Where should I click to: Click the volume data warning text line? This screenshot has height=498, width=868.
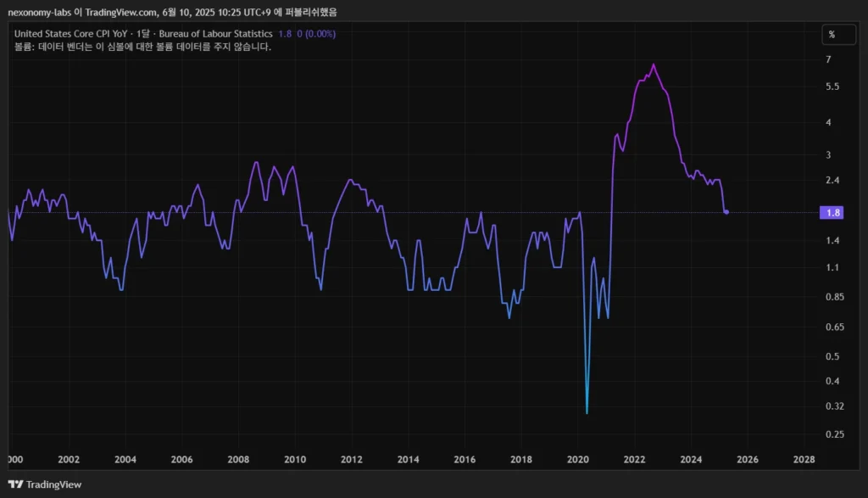click(142, 47)
